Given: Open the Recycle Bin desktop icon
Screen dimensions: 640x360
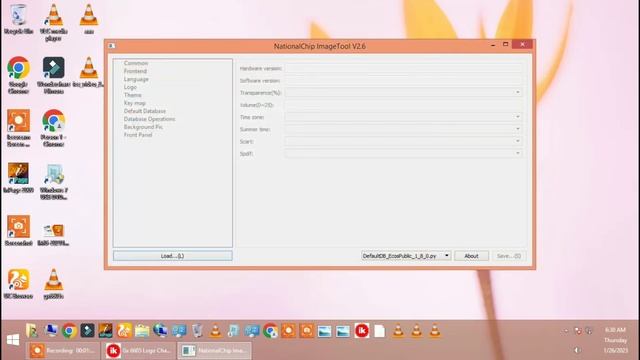Looking at the screenshot, I should (18, 18).
